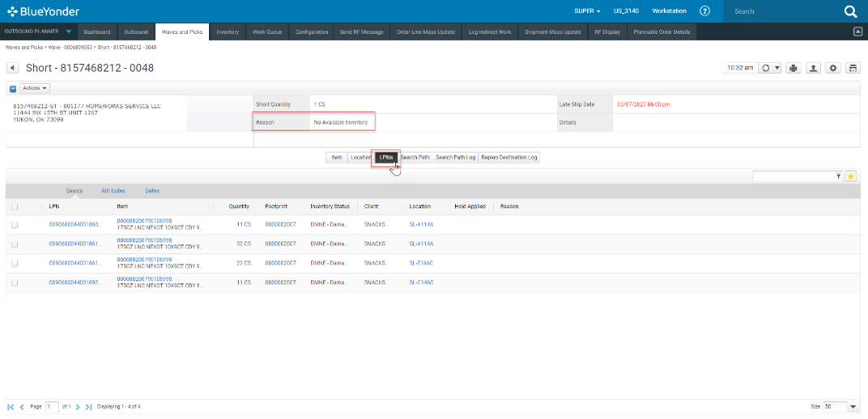Open the settings gear icon
Screen dimensions: 868x419
tap(833, 68)
